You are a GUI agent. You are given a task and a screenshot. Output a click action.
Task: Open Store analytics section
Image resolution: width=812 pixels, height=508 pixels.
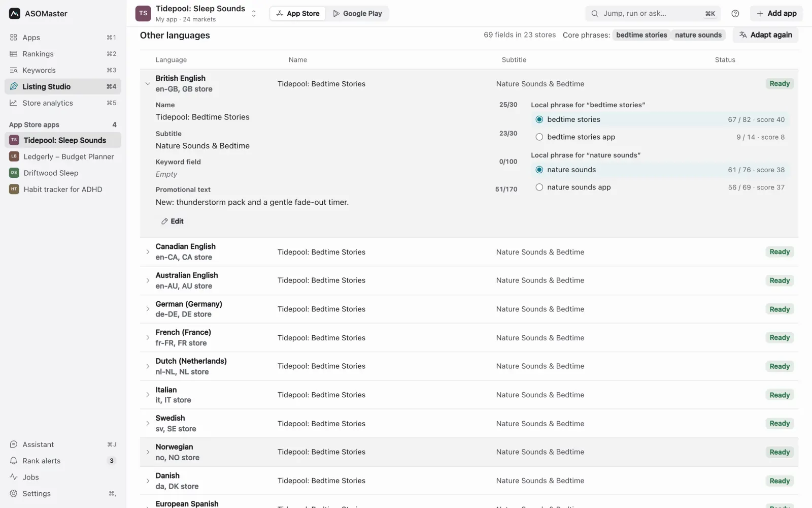point(63,103)
